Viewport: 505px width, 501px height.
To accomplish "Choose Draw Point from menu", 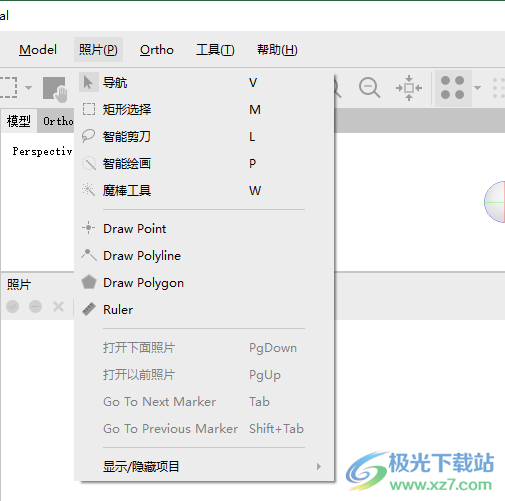I will point(204,229).
